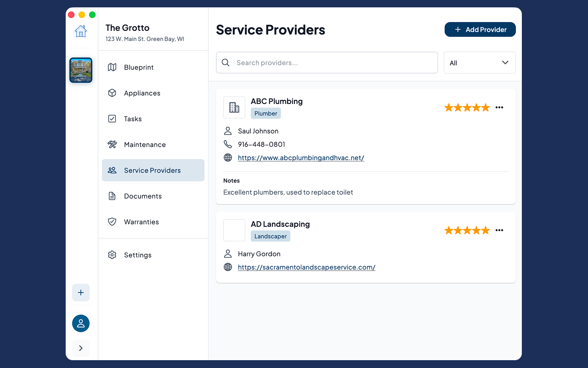588x368 pixels.
Task: Open the abcplumbingandhvac.net website link
Action: (301, 158)
